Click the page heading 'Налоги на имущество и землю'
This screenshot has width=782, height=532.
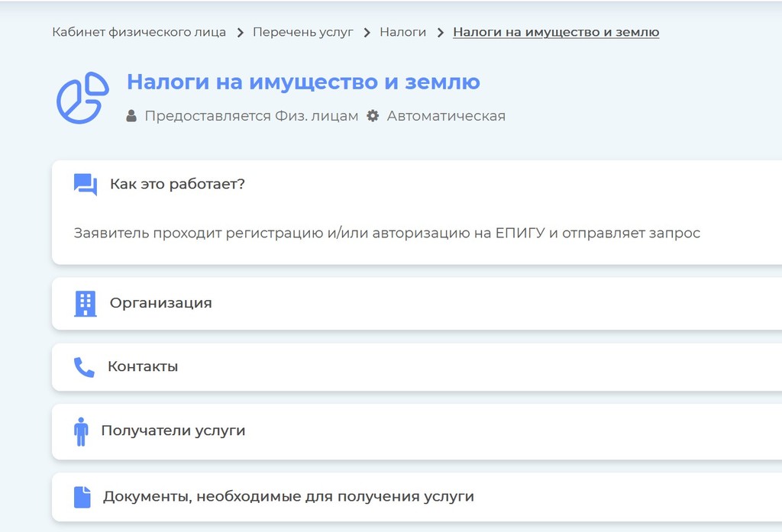pos(303,82)
